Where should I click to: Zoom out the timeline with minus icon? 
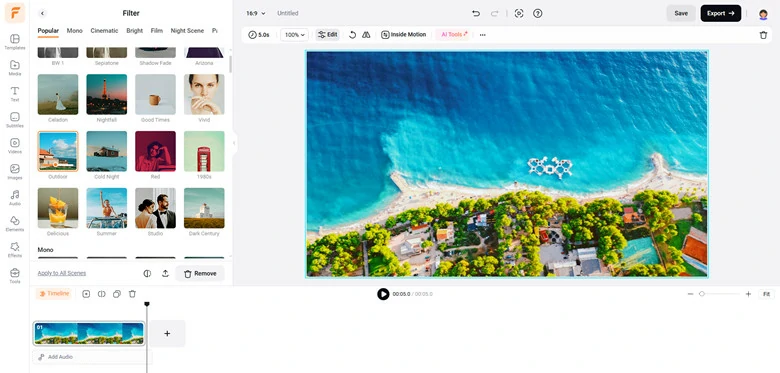(x=690, y=294)
